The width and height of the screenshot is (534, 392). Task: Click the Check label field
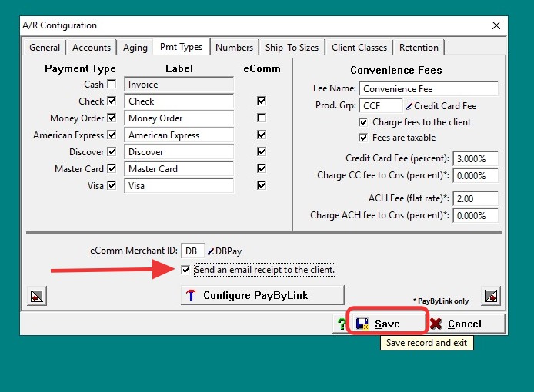(179, 101)
